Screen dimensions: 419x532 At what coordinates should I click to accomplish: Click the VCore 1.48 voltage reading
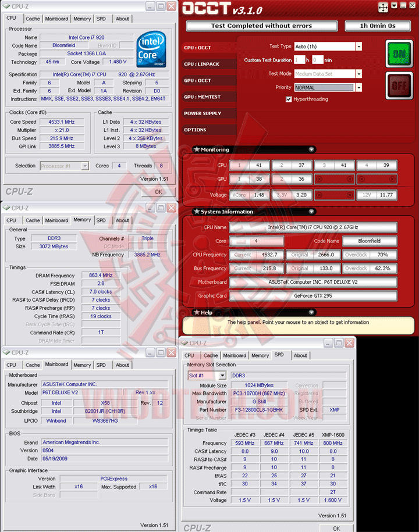(250, 195)
